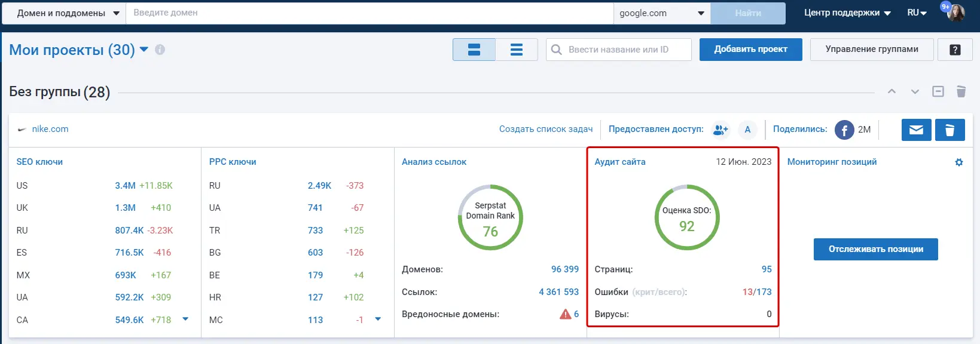980x344 pixels.
Task: Delete the nike.com project
Action: tap(950, 130)
